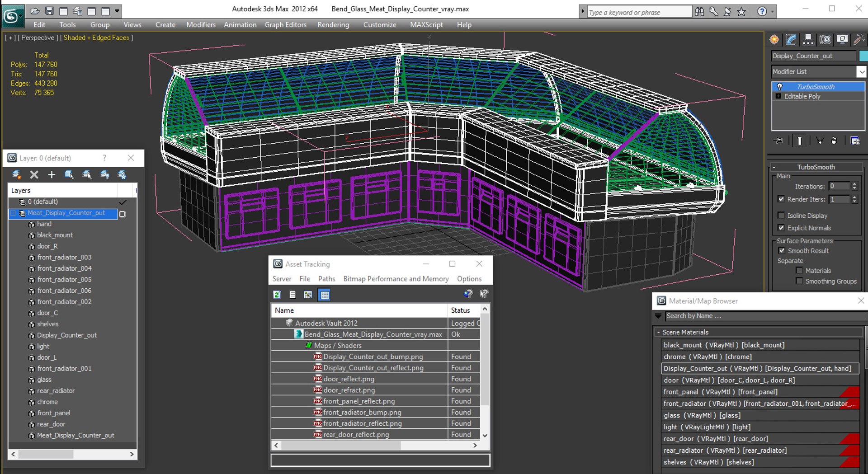Click Create New Layer icon in Layer dialog
The width and height of the screenshot is (868, 474).
(x=16, y=174)
